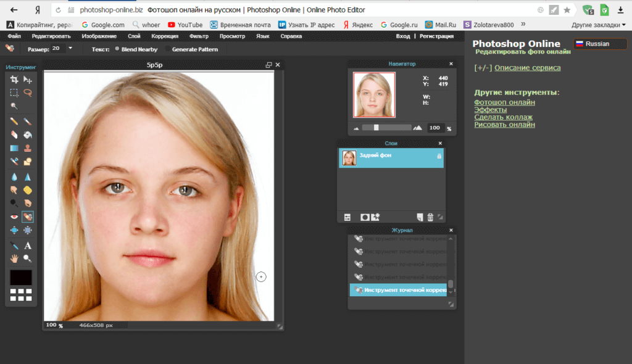
Task: Toggle lock on Задний фон layer
Action: (x=439, y=157)
